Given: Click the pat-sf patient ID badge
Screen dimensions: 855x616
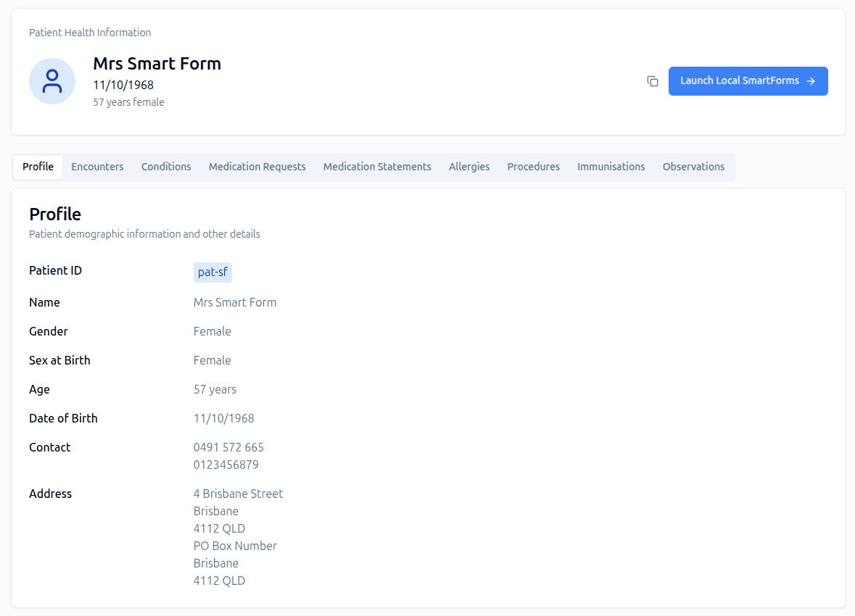Looking at the screenshot, I should coord(212,272).
